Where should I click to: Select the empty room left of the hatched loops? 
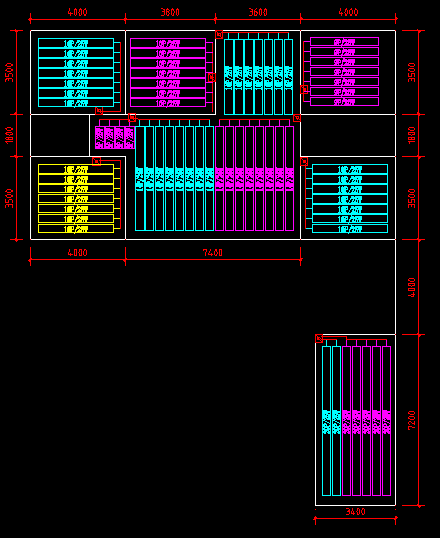pos(60,136)
